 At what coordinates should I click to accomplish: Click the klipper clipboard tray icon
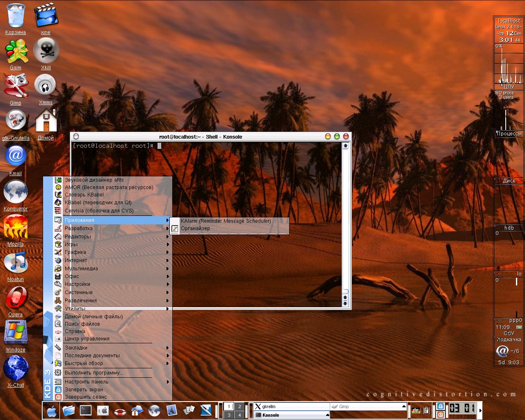(x=426, y=411)
